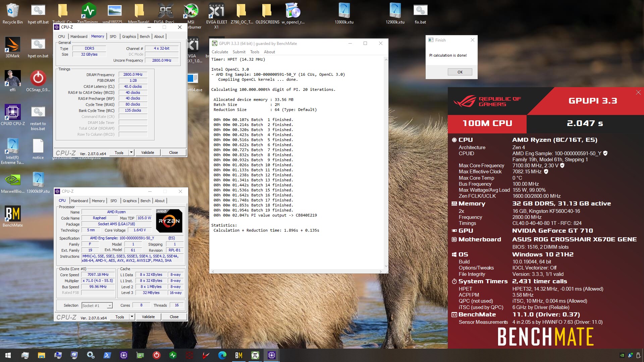The width and height of the screenshot is (644, 362).
Task: Open the Submit menu in GPUPI
Action: pyautogui.click(x=239, y=52)
